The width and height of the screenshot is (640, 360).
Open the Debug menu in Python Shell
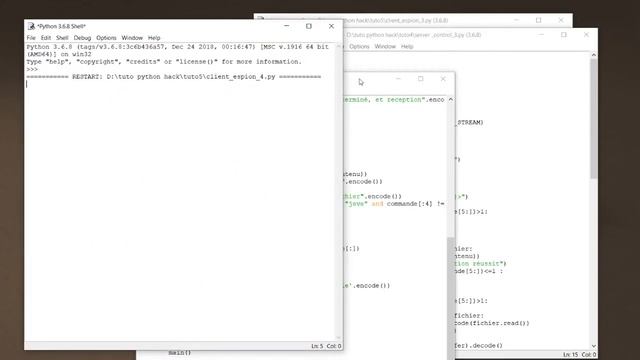click(x=82, y=38)
